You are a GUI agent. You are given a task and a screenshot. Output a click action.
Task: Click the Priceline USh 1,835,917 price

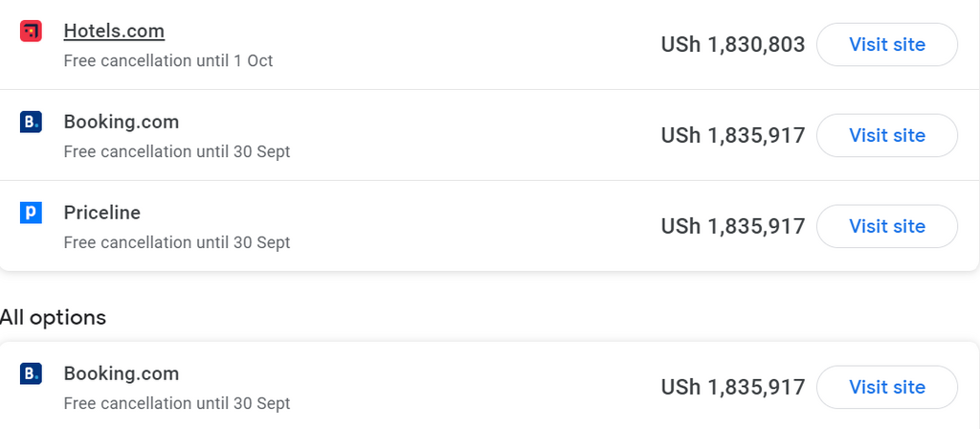coord(732,227)
